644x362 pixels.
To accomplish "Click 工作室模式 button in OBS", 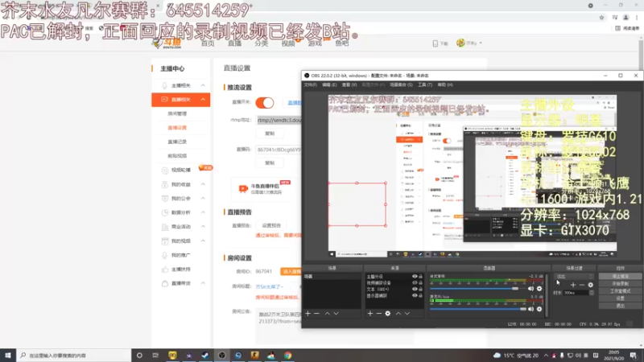I will [x=620, y=291].
